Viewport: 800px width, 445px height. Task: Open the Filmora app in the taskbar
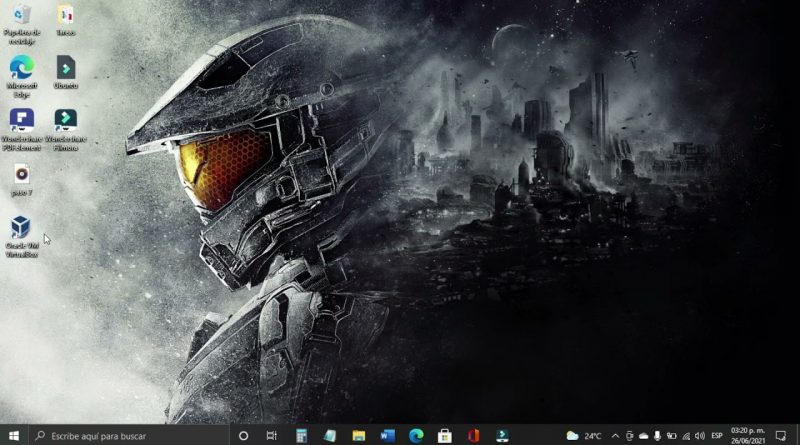click(x=503, y=435)
